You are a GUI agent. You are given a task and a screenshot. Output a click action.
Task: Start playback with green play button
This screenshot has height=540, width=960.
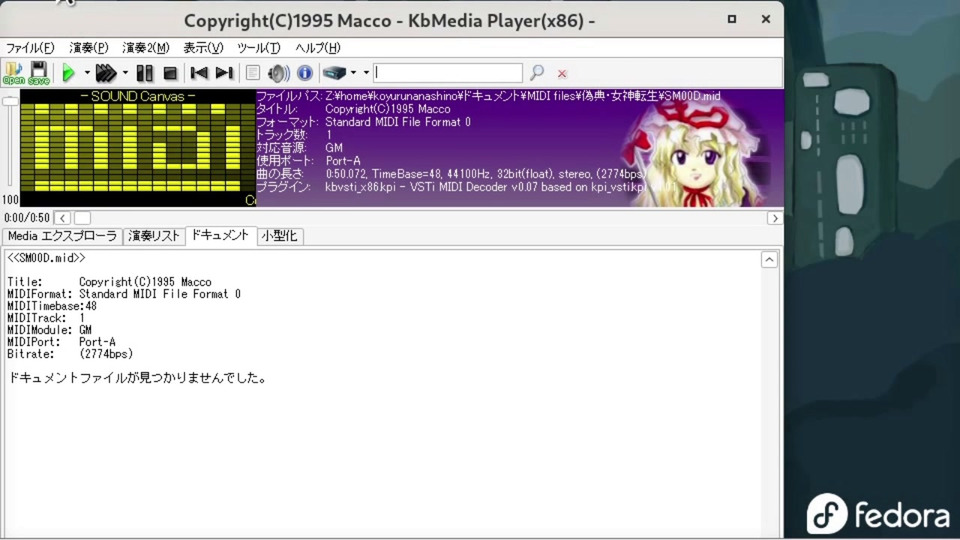point(69,73)
